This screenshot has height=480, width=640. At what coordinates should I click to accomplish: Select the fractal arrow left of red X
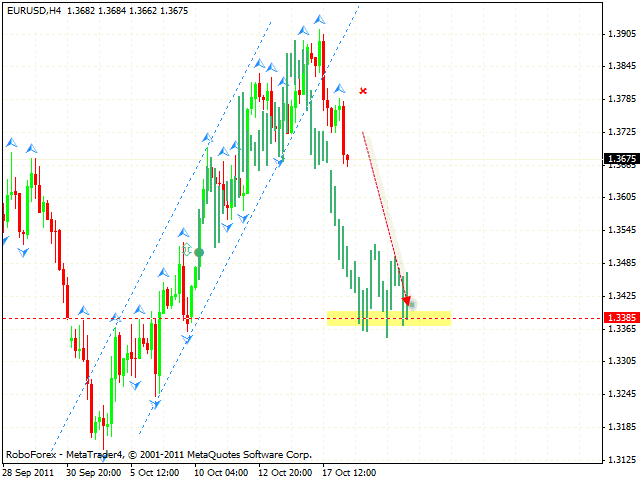tap(339, 89)
